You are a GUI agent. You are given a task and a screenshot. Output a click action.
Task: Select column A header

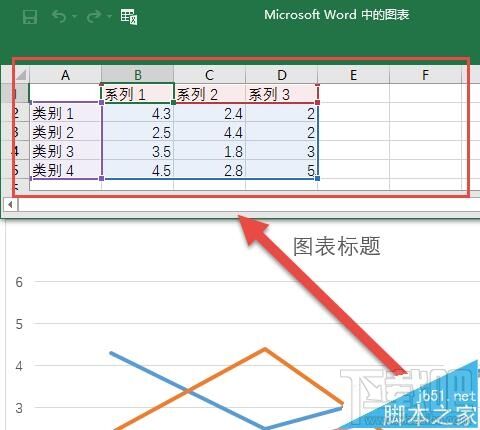tap(65, 75)
